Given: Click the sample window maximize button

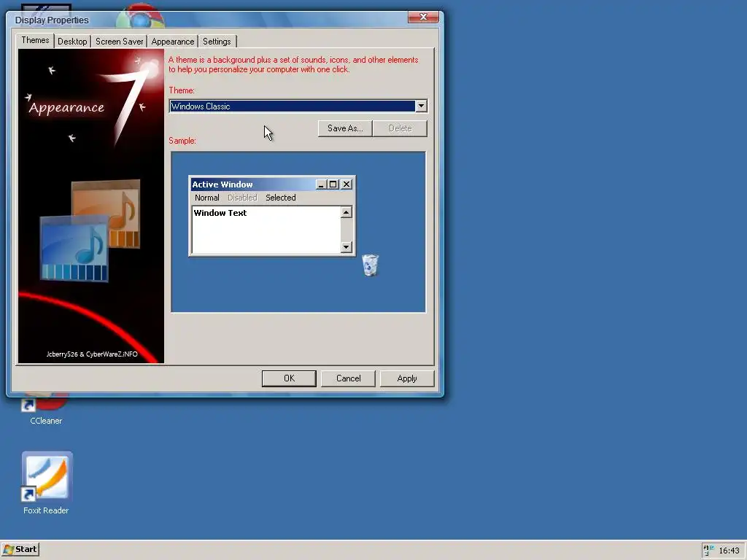Looking at the screenshot, I should pos(333,184).
